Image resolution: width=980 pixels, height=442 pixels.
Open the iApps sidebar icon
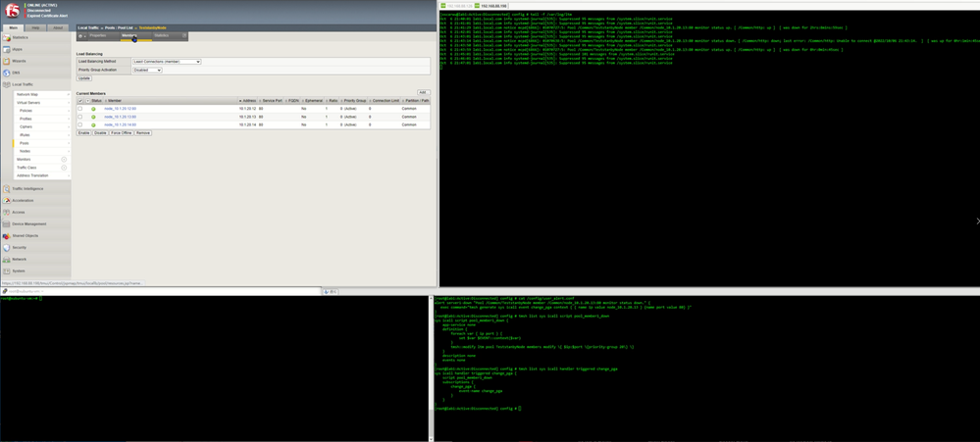pyautogui.click(x=6, y=49)
